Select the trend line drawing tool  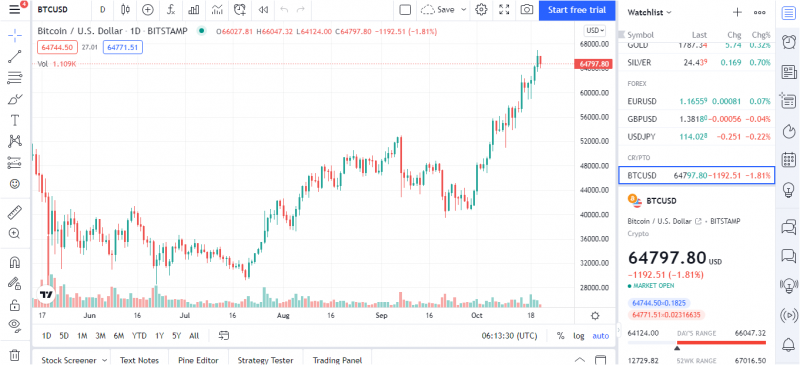pyautogui.click(x=15, y=56)
